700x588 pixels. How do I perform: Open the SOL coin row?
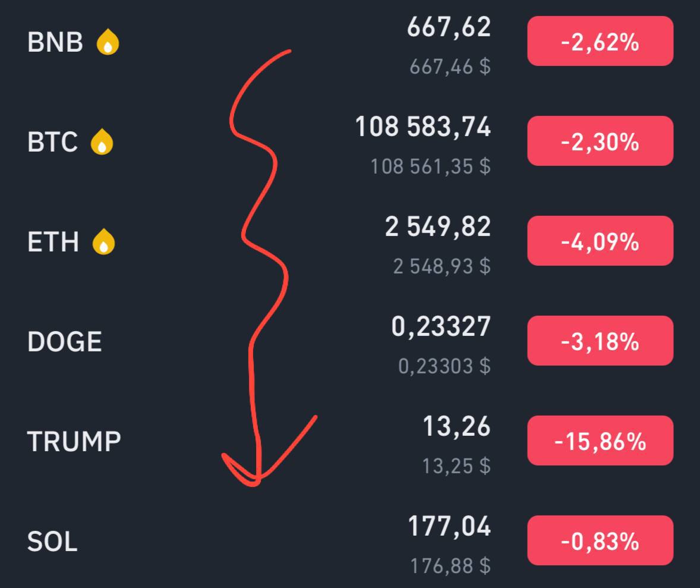(x=350, y=540)
